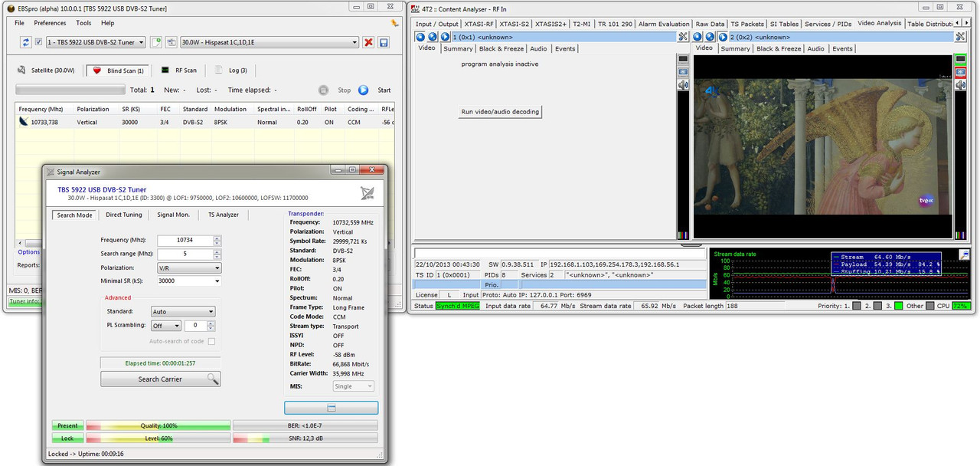
Task: Open the MIS Single dropdown
Action: coord(354,386)
